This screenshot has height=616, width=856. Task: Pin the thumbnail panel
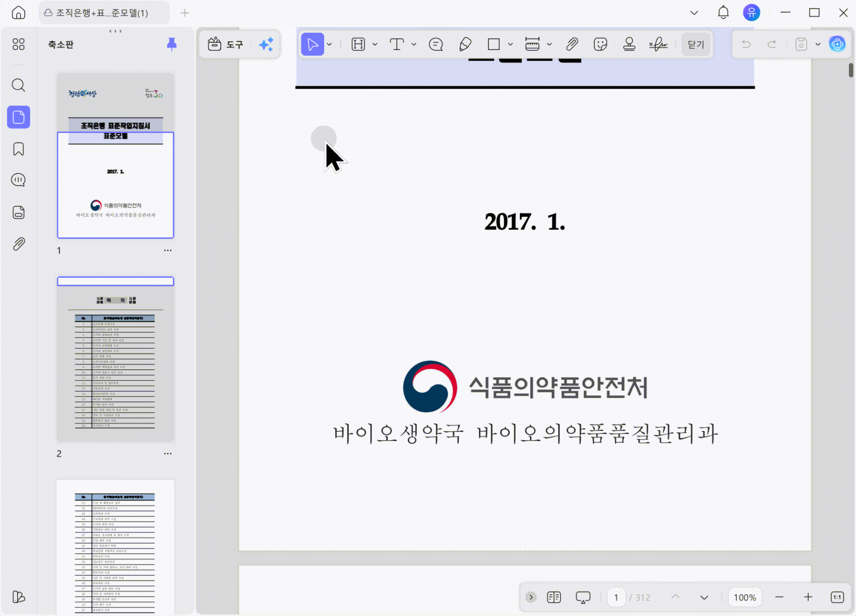172,44
